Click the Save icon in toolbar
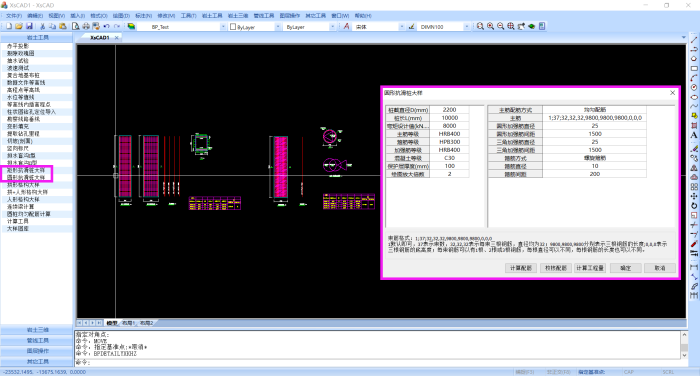The height and width of the screenshot is (376, 700). 29,26
